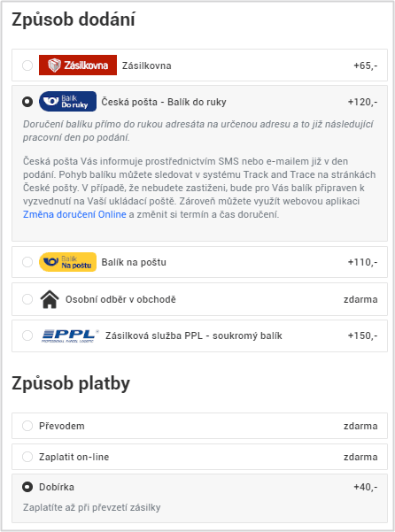Choose the Balík na poštu radio button

27,262
